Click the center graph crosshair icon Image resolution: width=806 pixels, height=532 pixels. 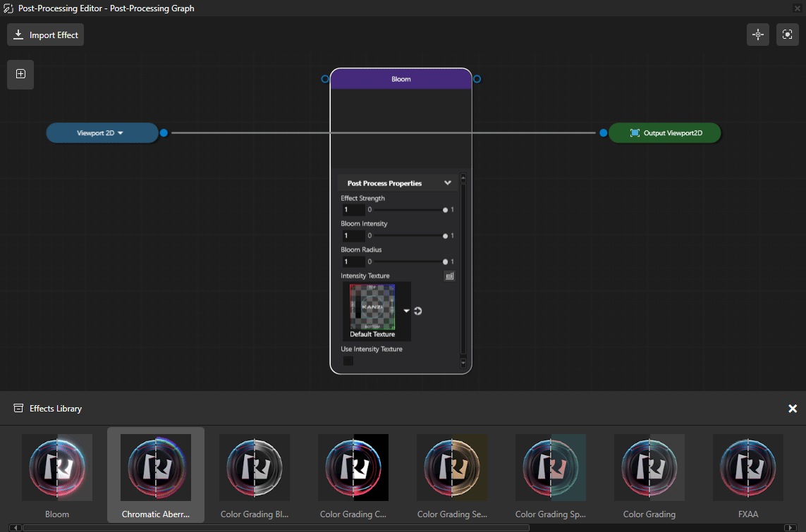[x=758, y=35]
